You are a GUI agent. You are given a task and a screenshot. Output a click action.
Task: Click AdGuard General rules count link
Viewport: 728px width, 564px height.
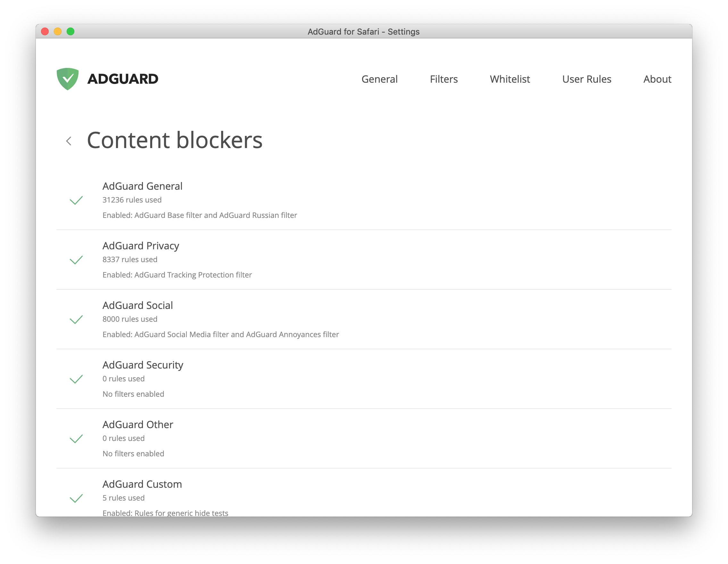tap(131, 200)
